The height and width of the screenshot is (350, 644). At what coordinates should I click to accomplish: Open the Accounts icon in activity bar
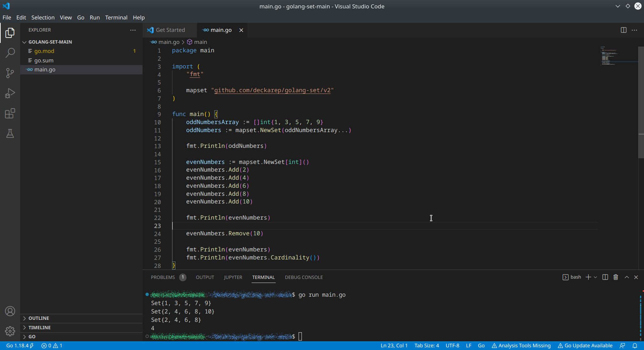[10, 311]
